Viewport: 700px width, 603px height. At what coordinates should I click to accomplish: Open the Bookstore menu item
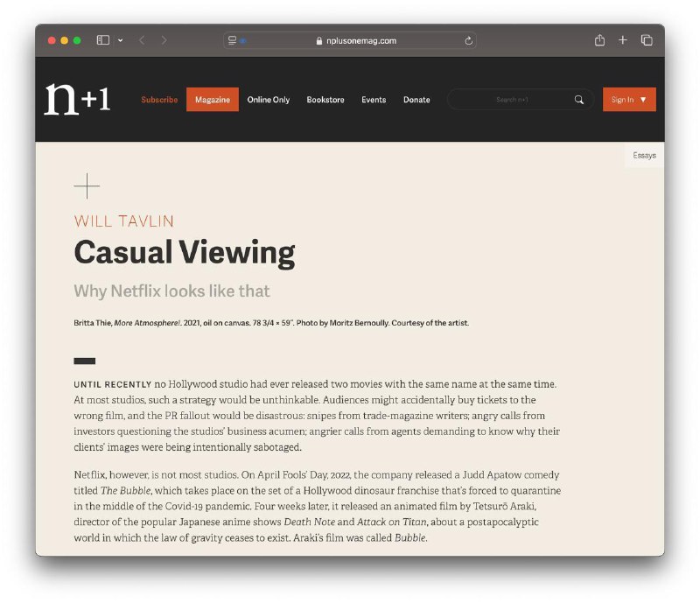coord(325,100)
